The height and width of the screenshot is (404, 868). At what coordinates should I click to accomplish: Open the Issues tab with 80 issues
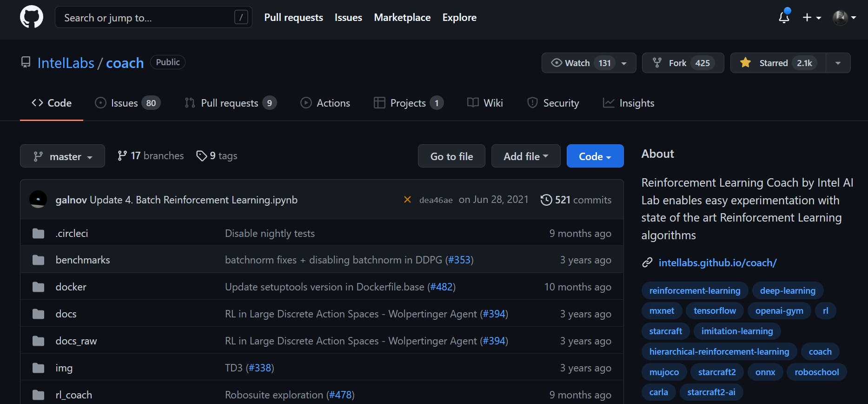127,103
